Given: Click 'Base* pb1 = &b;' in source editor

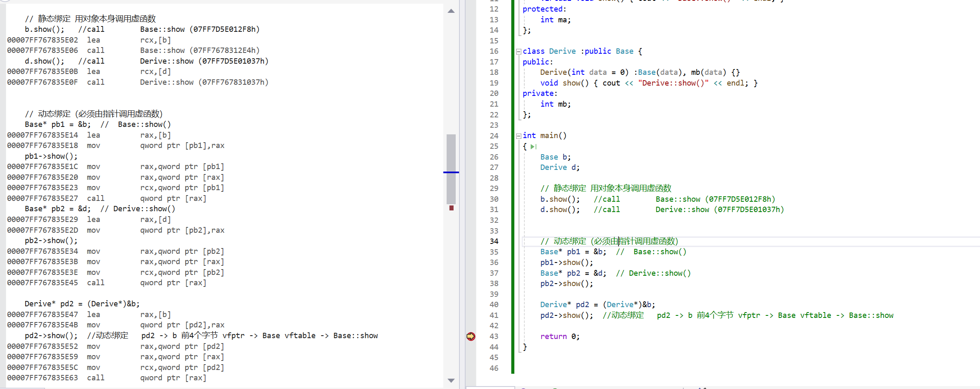Looking at the screenshot, I should click(x=573, y=252).
